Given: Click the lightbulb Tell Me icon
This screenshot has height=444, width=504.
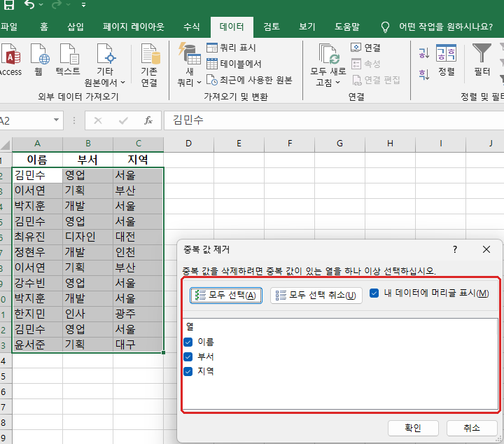Looking at the screenshot, I should [x=385, y=27].
